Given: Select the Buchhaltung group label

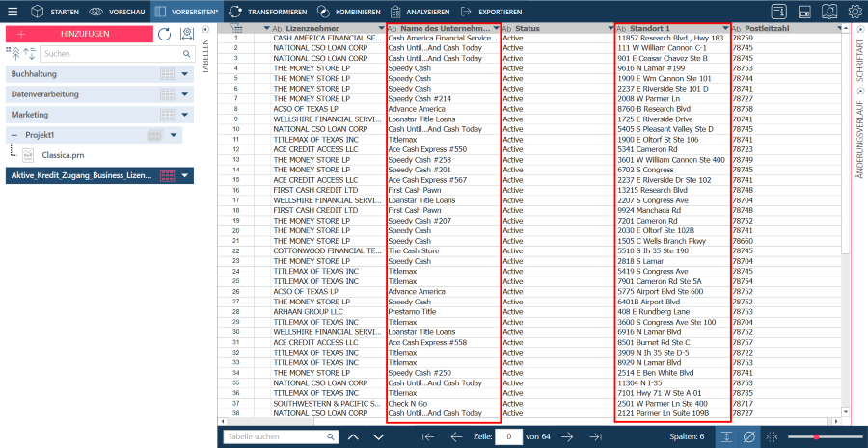Looking at the screenshot, I should (x=34, y=74).
